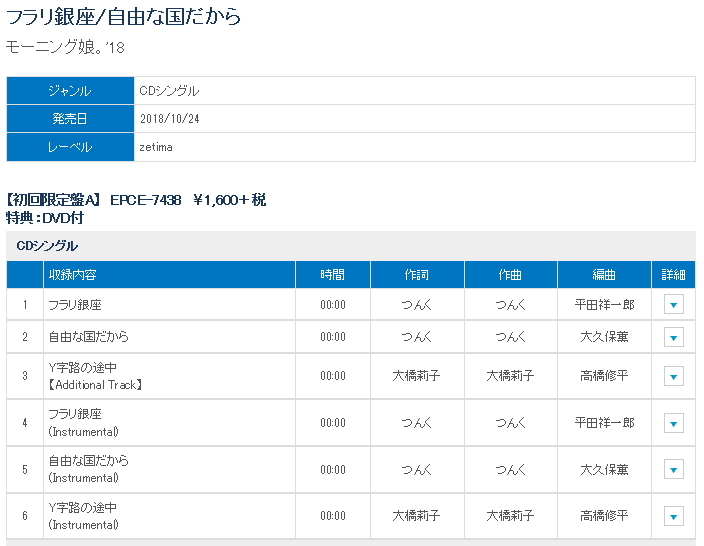Select track 3 title Y字路の途中

pos(83,367)
